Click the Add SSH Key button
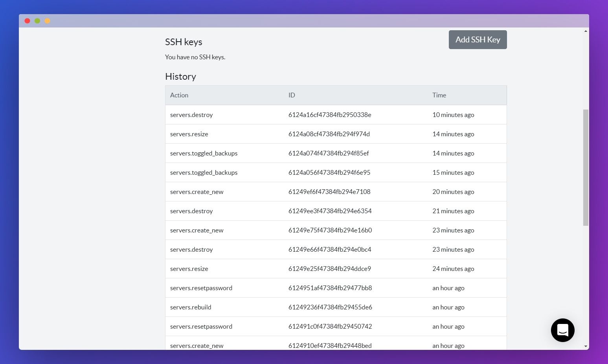The height and width of the screenshot is (364, 608). coord(478,40)
